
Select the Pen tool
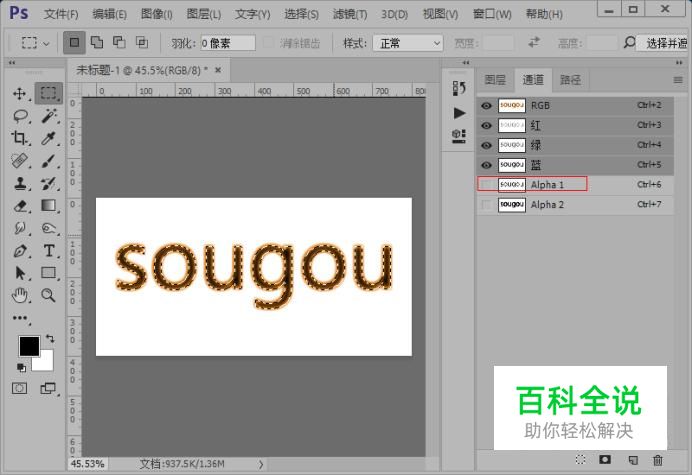pos(20,251)
